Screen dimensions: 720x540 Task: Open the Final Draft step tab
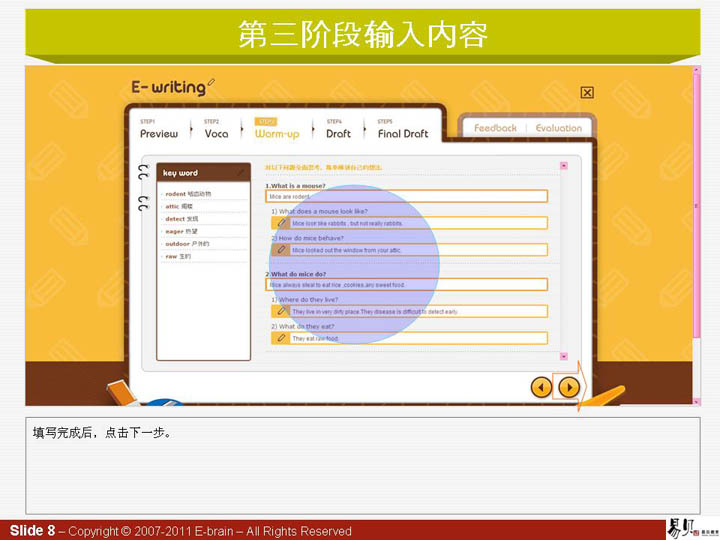pyautogui.click(x=402, y=132)
